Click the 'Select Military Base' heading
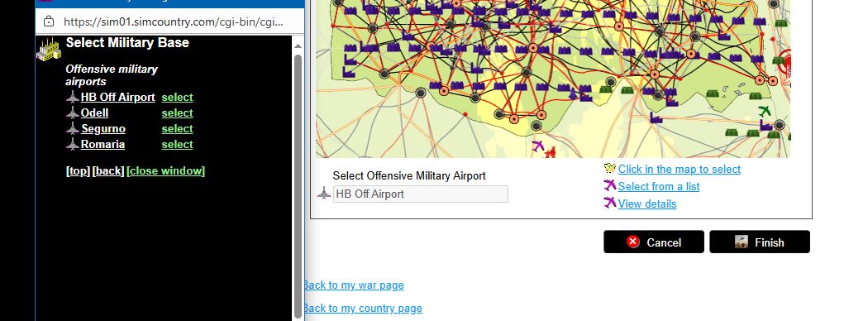The height and width of the screenshot is (321, 868). pos(127,43)
